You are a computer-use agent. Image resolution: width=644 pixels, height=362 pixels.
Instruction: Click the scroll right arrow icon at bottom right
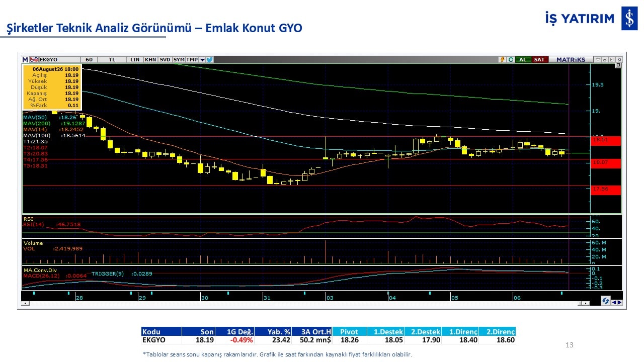point(619,302)
